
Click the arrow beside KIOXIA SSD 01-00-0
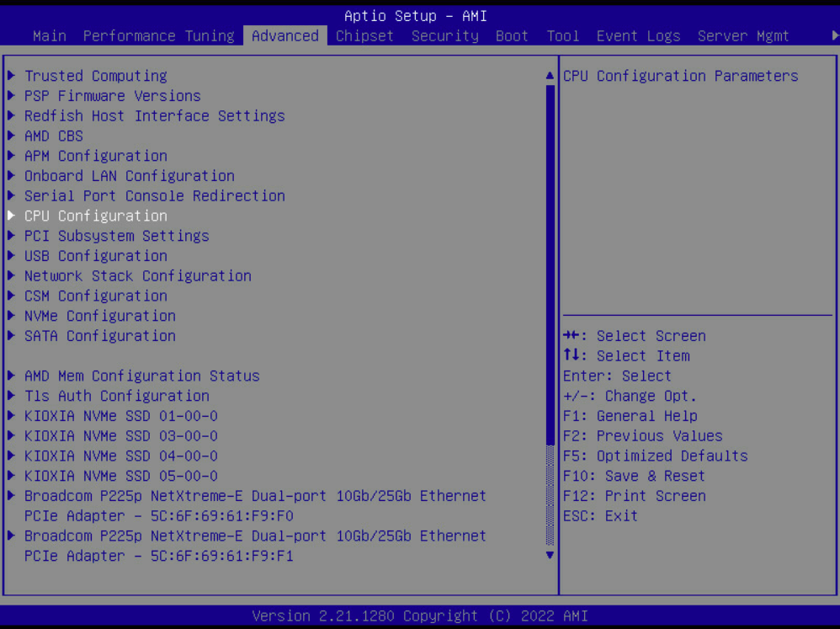pyautogui.click(x=11, y=415)
